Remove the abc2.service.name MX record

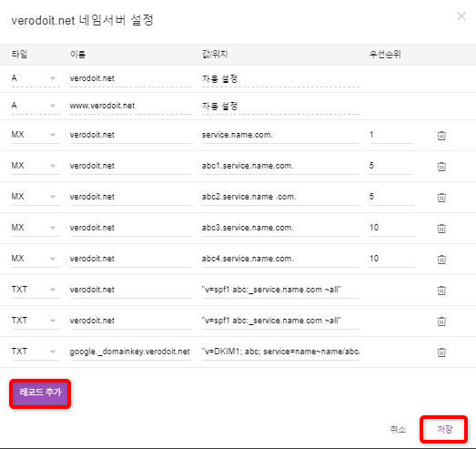pos(441,197)
